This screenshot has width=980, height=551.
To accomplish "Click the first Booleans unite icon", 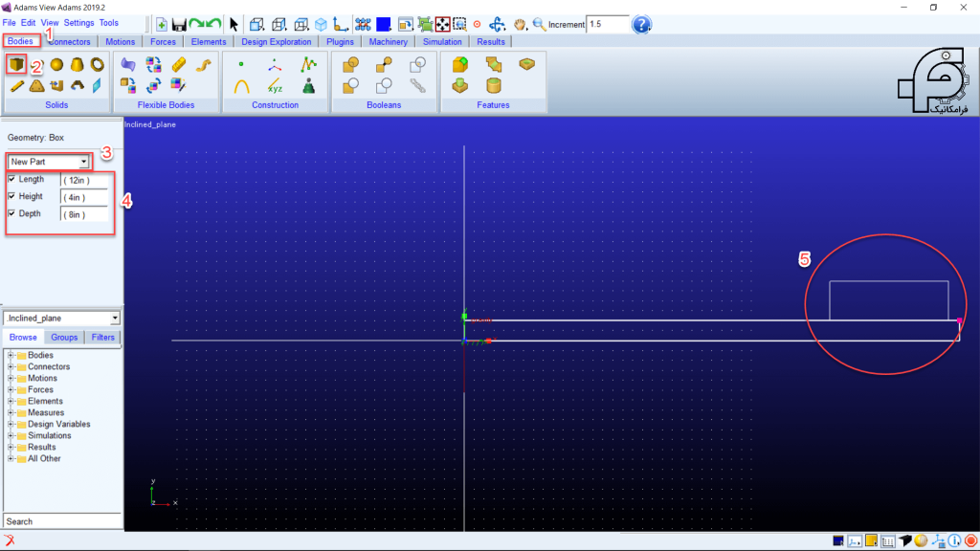I will click(350, 64).
